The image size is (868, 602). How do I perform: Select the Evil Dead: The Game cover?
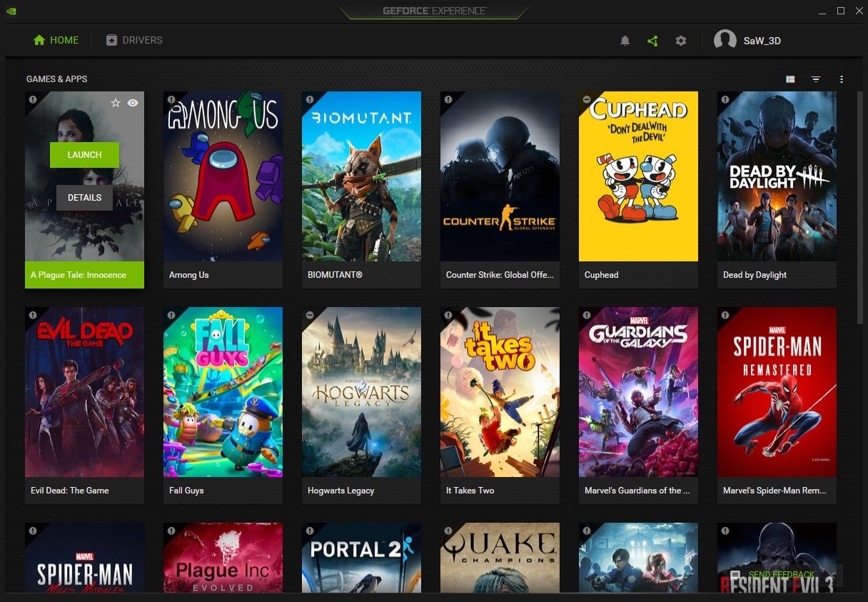[x=84, y=392]
